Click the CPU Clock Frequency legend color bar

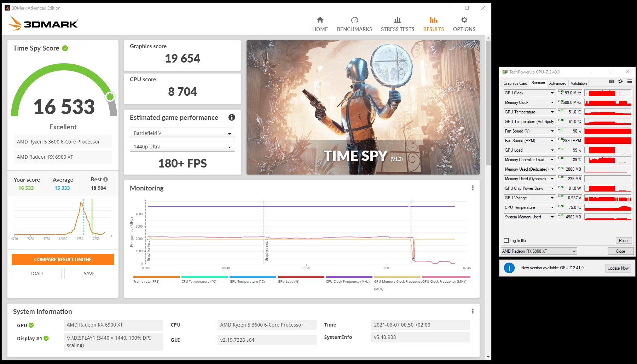pos(349,277)
